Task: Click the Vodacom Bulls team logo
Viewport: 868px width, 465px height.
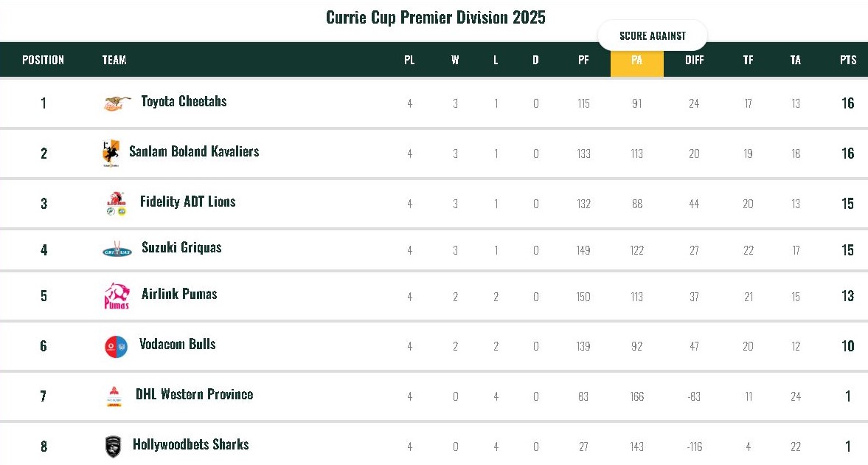Action: (116, 345)
